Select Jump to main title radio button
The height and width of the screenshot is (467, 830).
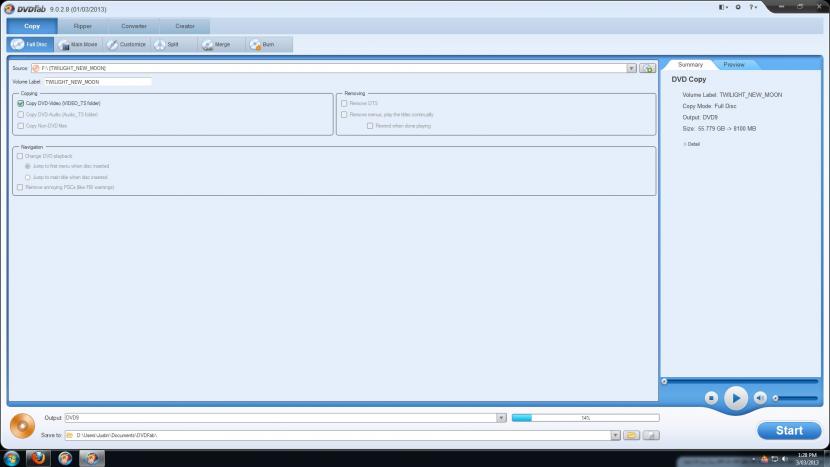pyautogui.click(x=28, y=177)
